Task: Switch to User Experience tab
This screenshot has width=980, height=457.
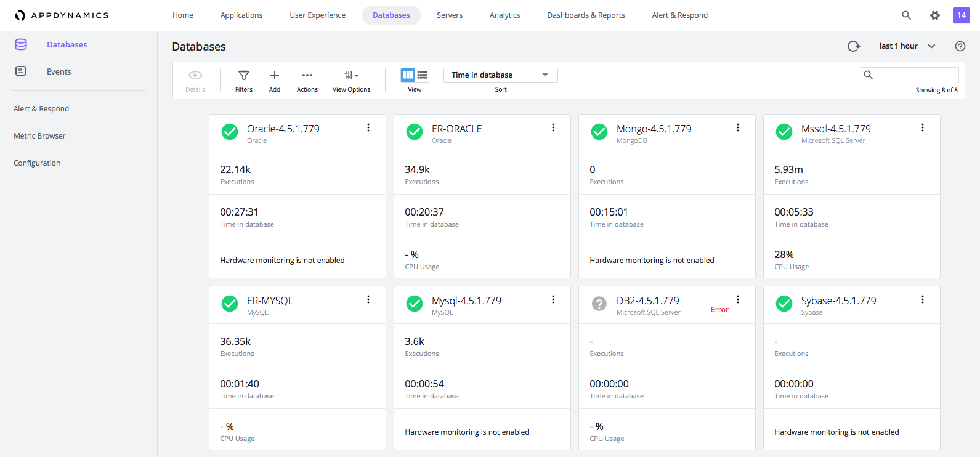Action: (x=318, y=15)
